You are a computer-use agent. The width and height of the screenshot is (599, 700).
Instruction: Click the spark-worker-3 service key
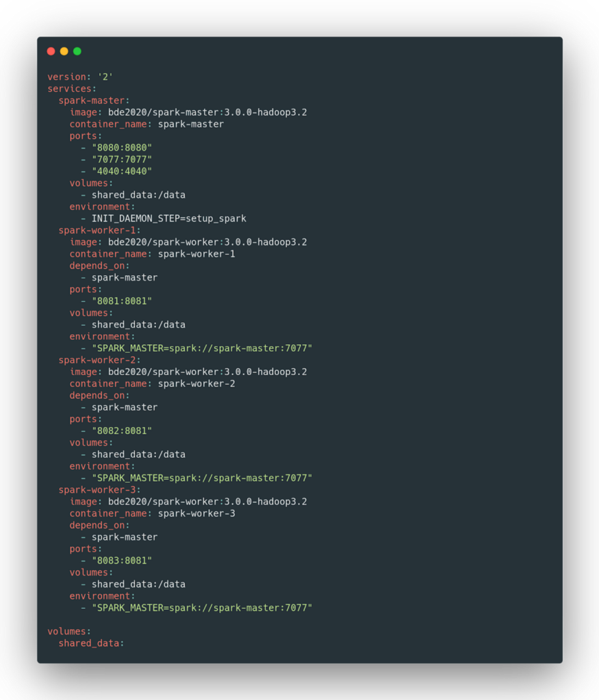click(x=99, y=490)
